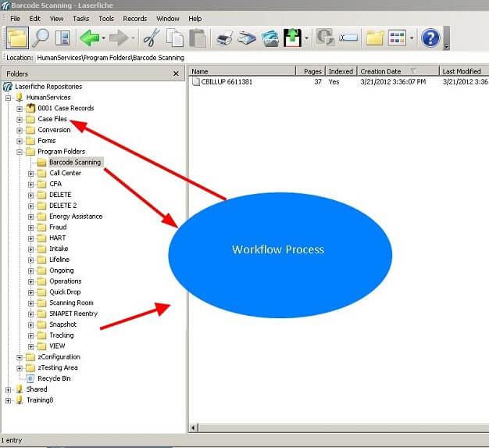Open the File menu
The image size is (489, 448).
coord(15,19)
